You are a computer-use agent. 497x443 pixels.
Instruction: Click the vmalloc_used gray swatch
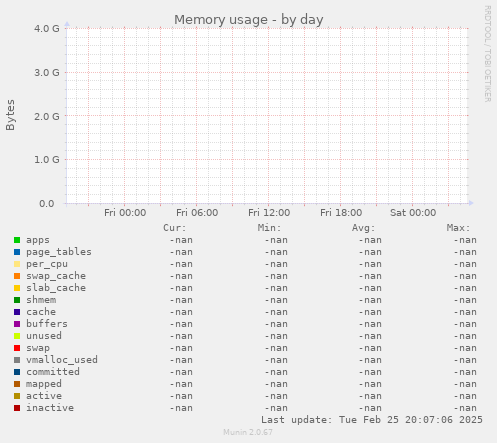tap(17, 360)
